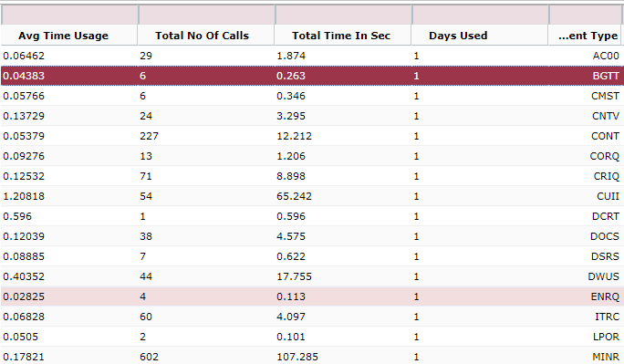This screenshot has height=364, width=624.
Task: Click the ...ent Type column header
Action: pyautogui.click(x=587, y=36)
